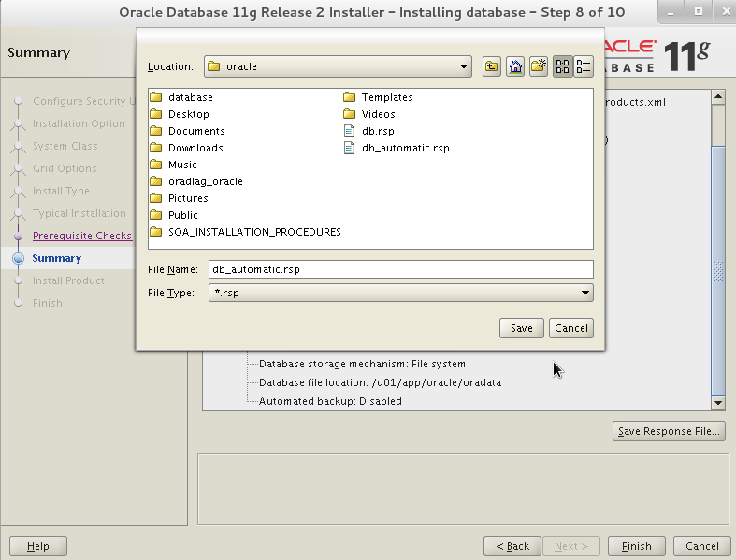This screenshot has height=560, width=736.
Task: Click the Install Product step label
Action: pyautogui.click(x=68, y=280)
